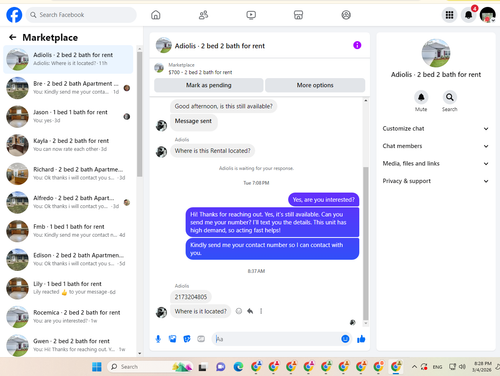
Task: Open Windows Start menu
Action: 97,367
